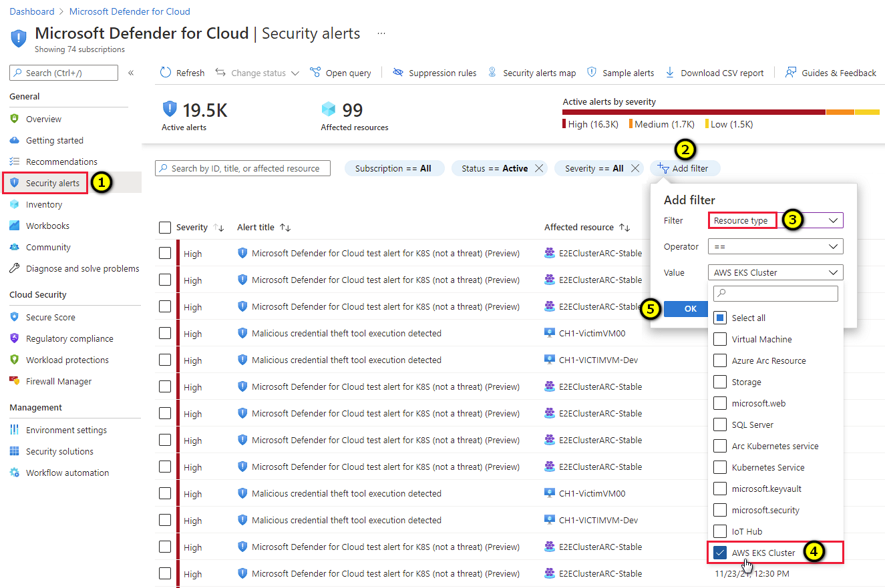The width and height of the screenshot is (885, 588).
Task: Click the Sample alerts shield icon
Action: tap(592, 73)
